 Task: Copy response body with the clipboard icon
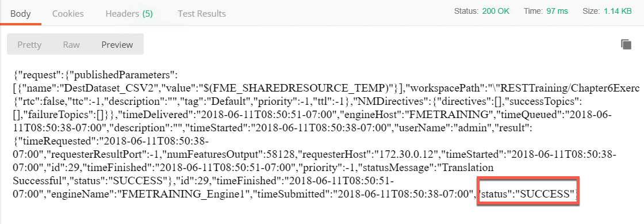coord(626,44)
